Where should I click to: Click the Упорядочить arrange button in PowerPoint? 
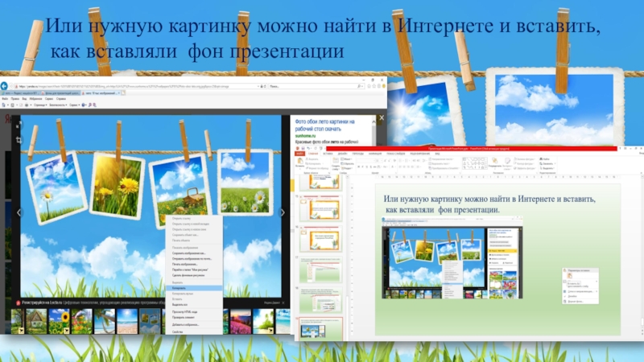[x=494, y=163]
